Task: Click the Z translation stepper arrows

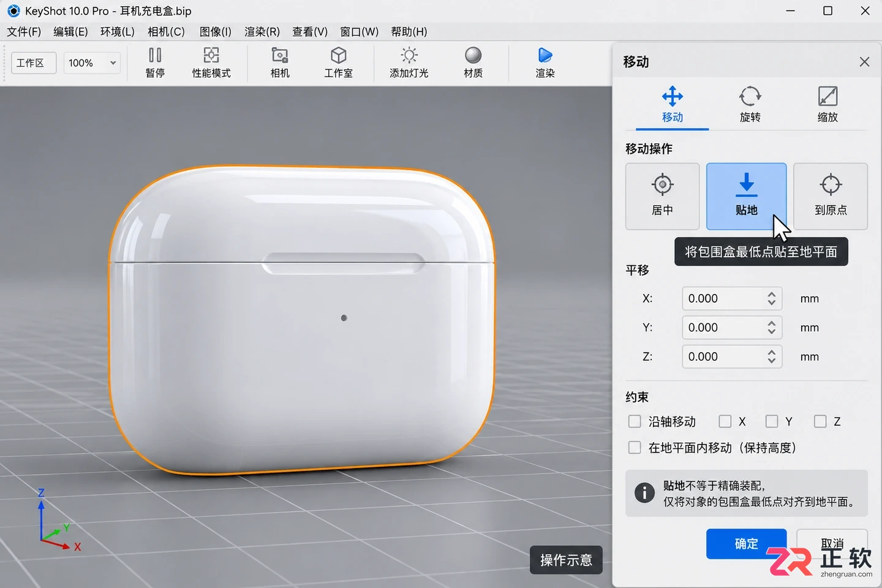Action: click(772, 356)
